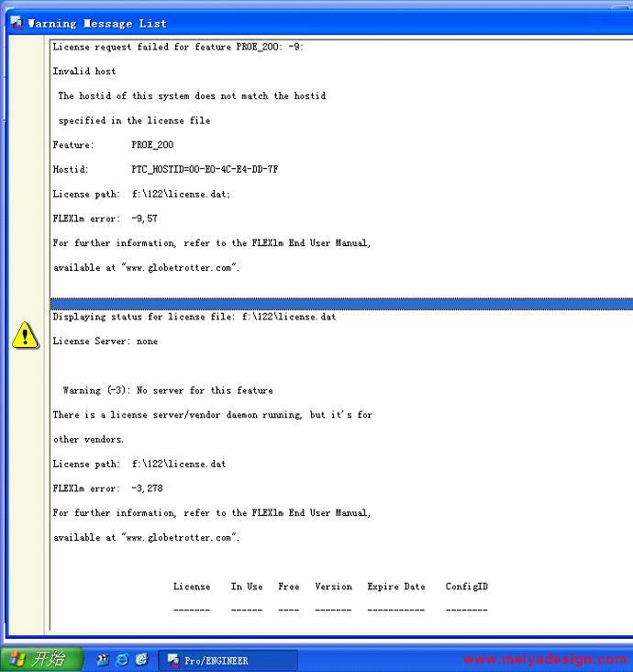Click the 'In Use' column header
This screenshot has height=672, width=633.
[x=247, y=587]
